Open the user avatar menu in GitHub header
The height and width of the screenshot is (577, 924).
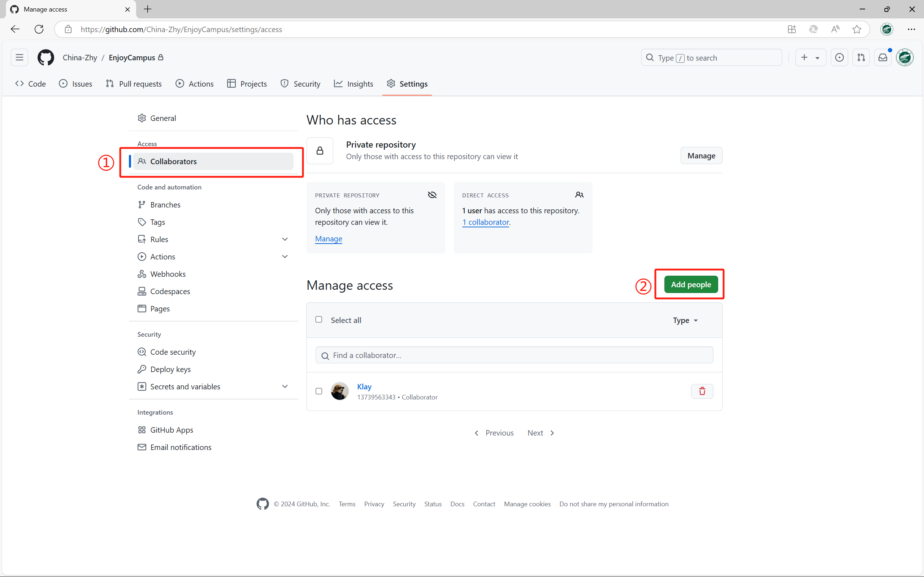coord(905,58)
